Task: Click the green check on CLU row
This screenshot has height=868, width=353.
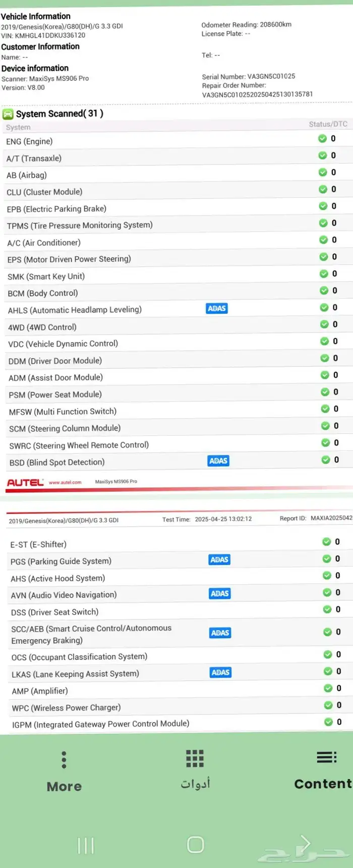Action: tap(323, 189)
